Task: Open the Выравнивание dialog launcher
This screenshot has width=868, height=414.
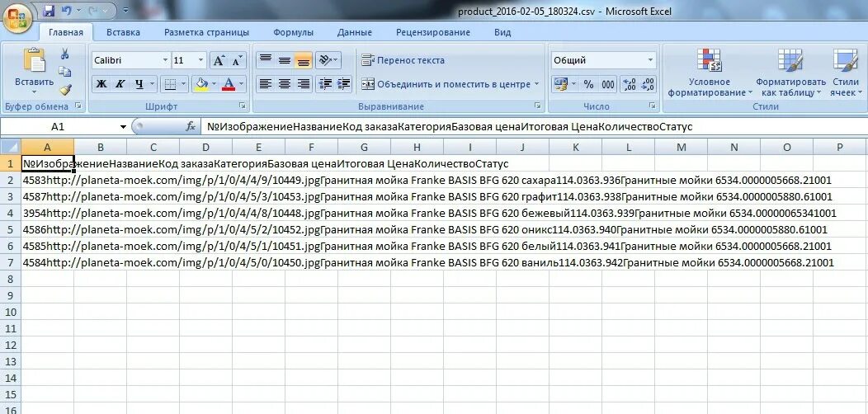Action: [x=537, y=106]
